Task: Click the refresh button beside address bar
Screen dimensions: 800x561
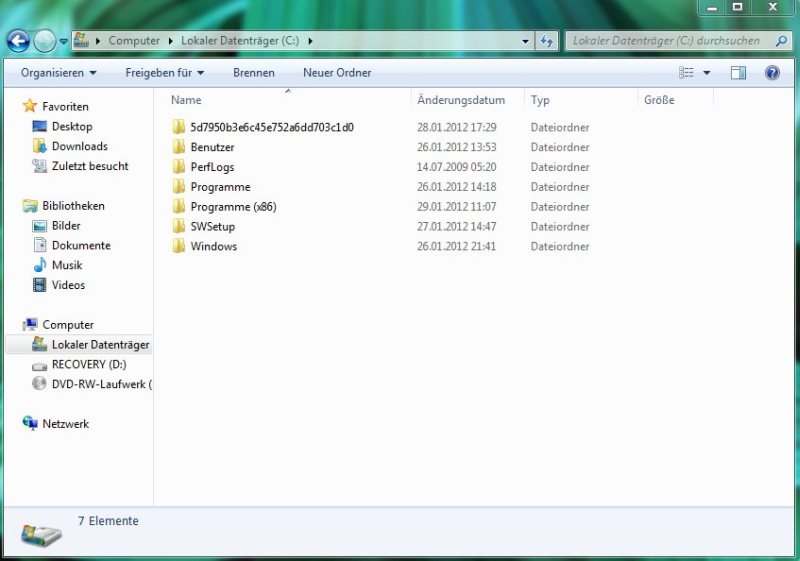Action: [x=547, y=41]
